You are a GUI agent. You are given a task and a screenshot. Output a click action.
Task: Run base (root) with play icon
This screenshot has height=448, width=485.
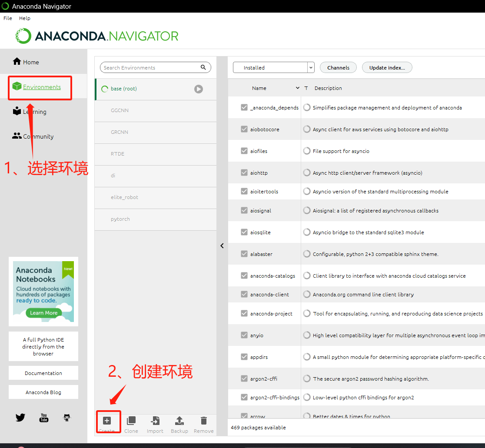[199, 89]
